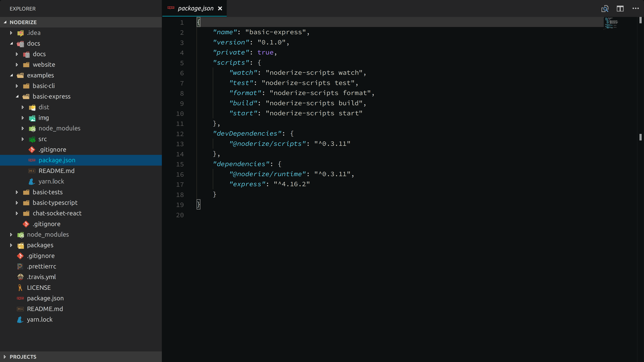Click the LICENSE file's ribbon icon
Viewport: 644px width, 362px height.
coord(20,288)
